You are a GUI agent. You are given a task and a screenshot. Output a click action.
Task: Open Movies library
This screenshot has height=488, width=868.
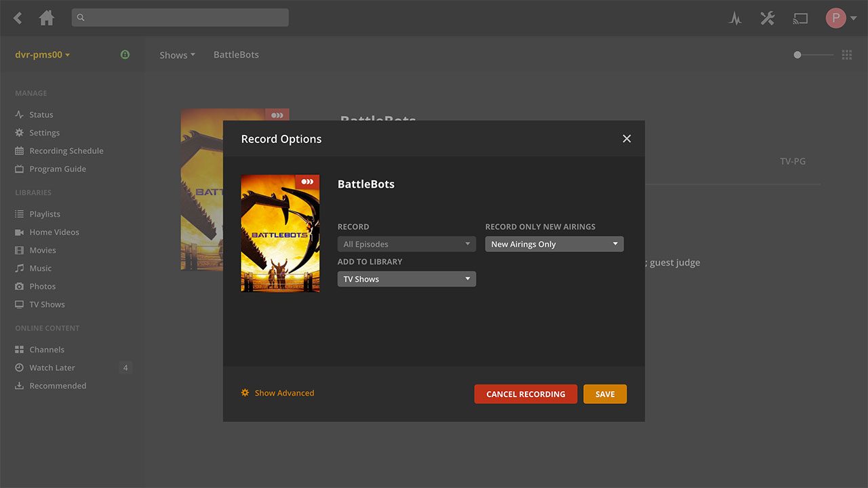coord(43,250)
